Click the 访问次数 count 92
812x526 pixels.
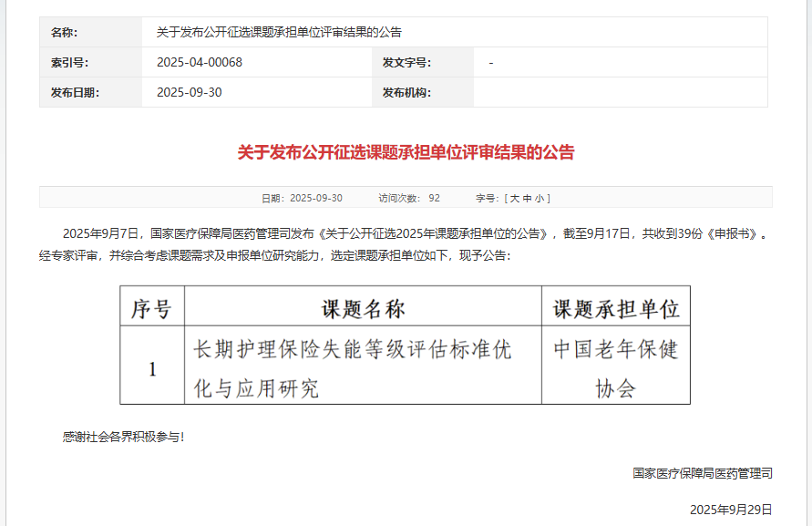point(435,198)
